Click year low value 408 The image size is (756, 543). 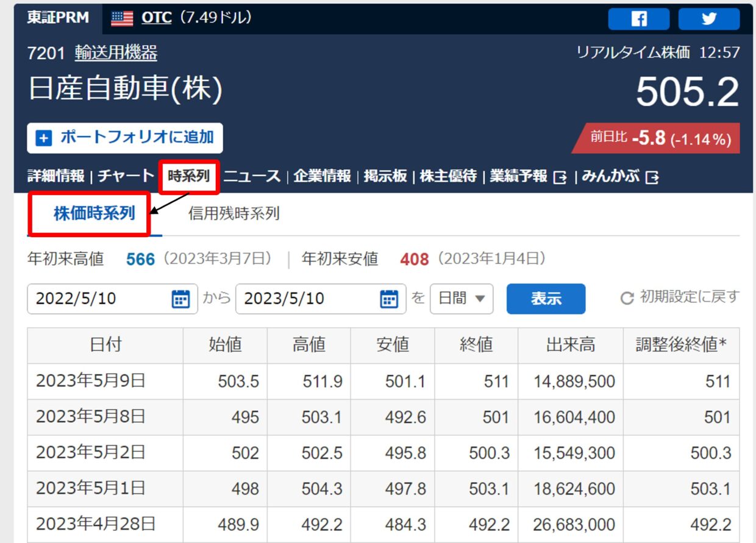(415, 260)
